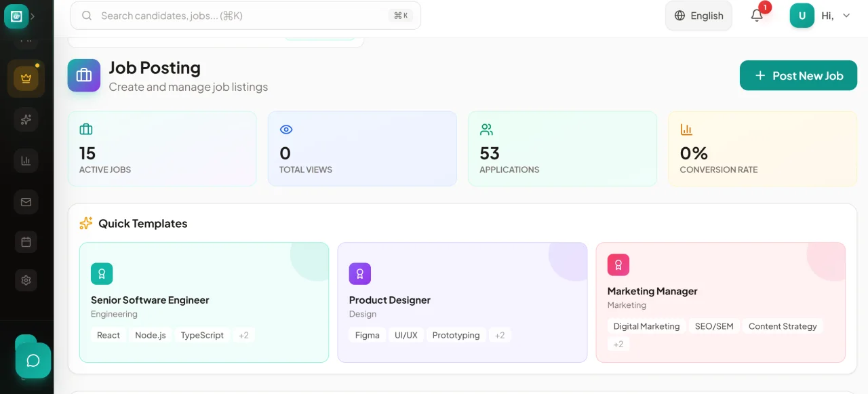
Task: Click the Applications people icon
Action: pyautogui.click(x=486, y=129)
